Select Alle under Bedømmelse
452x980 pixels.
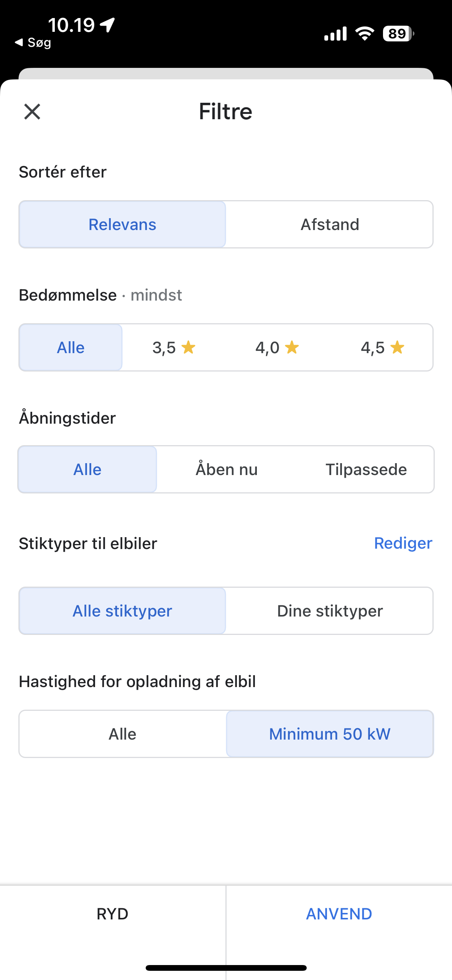click(x=71, y=347)
